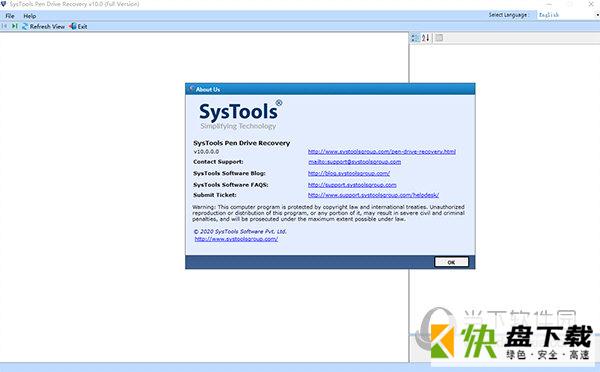The height and width of the screenshot is (372, 600).
Task: Click OK in the About Us dialog
Action: (x=451, y=262)
